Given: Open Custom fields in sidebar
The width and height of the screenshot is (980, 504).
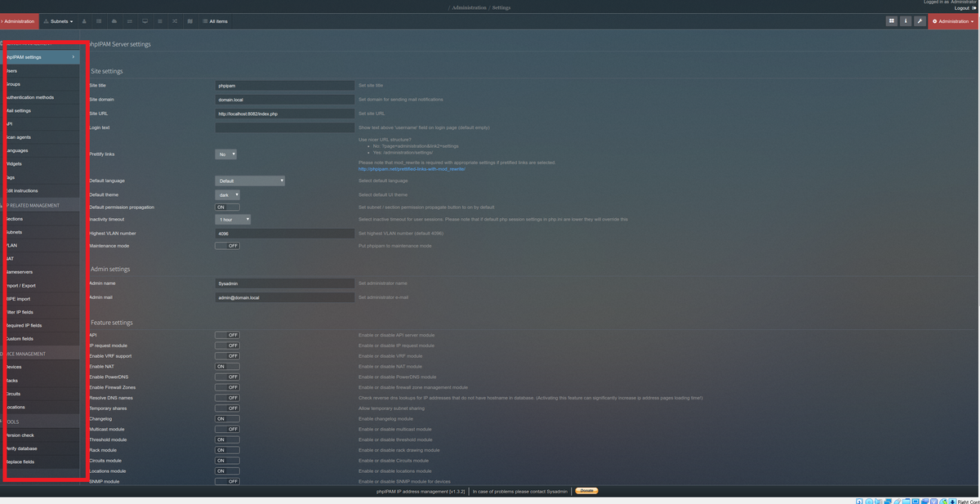Looking at the screenshot, I should pyautogui.click(x=40, y=339).
